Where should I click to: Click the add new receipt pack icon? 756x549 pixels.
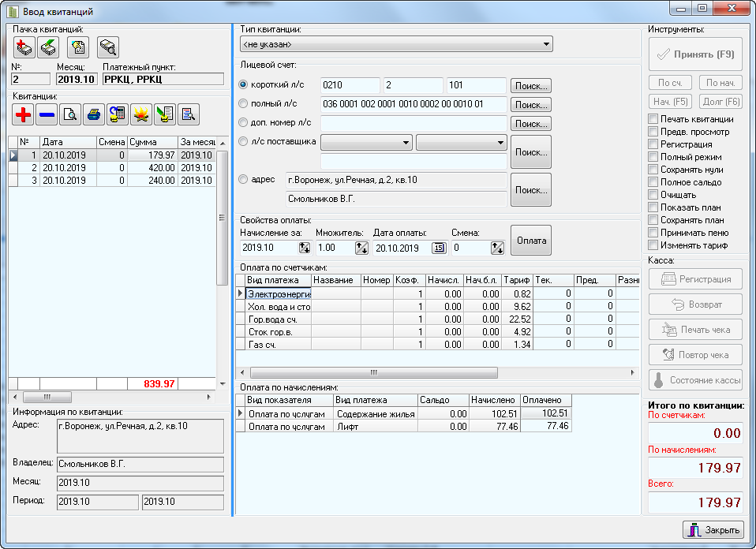click(x=24, y=47)
